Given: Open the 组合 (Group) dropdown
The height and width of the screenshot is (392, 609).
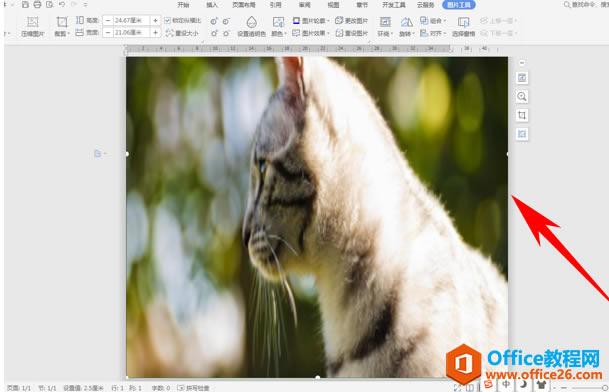Looking at the screenshot, I should pyautogui.click(x=433, y=20).
